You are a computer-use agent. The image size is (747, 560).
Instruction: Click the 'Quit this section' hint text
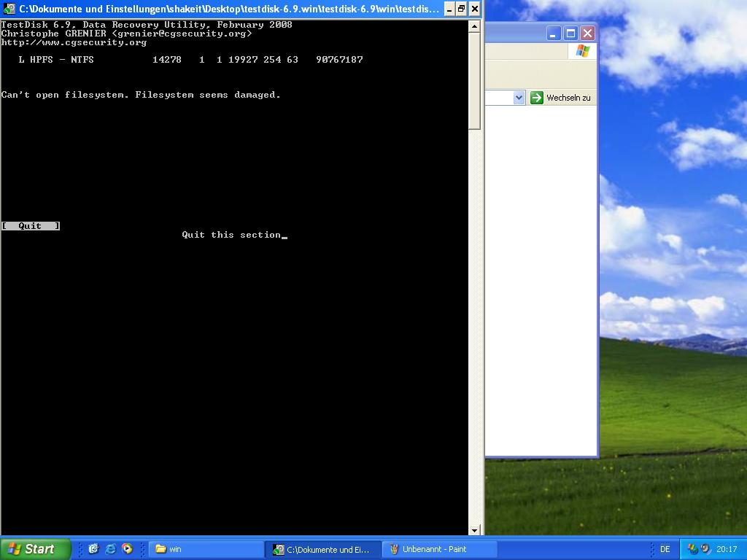tap(231, 235)
